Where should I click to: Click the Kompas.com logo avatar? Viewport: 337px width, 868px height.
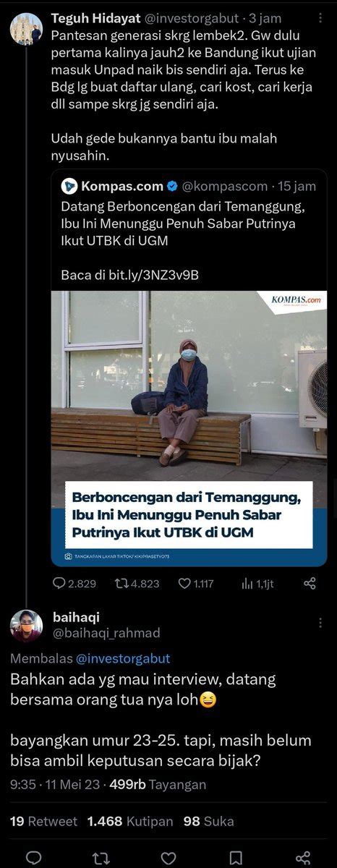[x=69, y=186]
